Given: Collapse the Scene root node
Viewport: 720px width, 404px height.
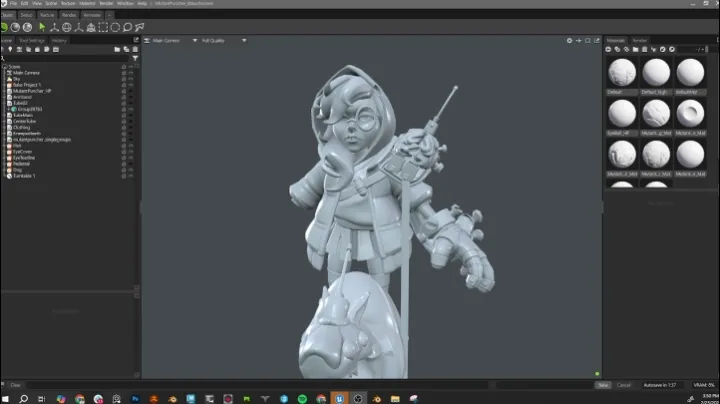Looking at the screenshot, I should click(x=4, y=67).
